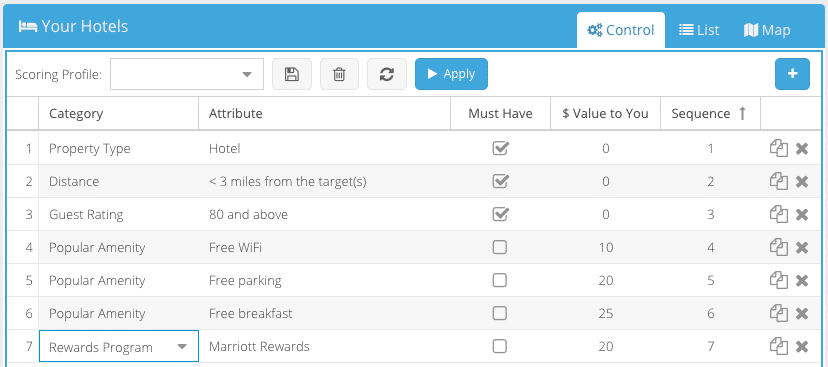Uncheck Must Have for Distance row
Image resolution: width=828 pixels, height=367 pixels.
click(500, 181)
